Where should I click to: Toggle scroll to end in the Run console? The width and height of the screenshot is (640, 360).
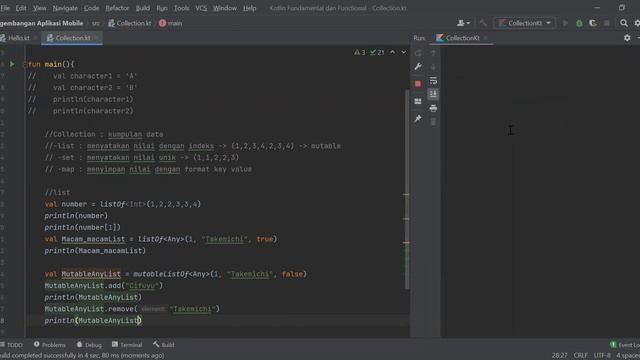click(433, 94)
